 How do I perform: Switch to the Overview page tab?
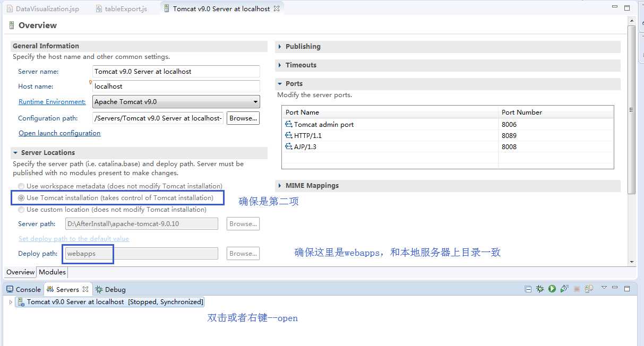click(x=20, y=272)
